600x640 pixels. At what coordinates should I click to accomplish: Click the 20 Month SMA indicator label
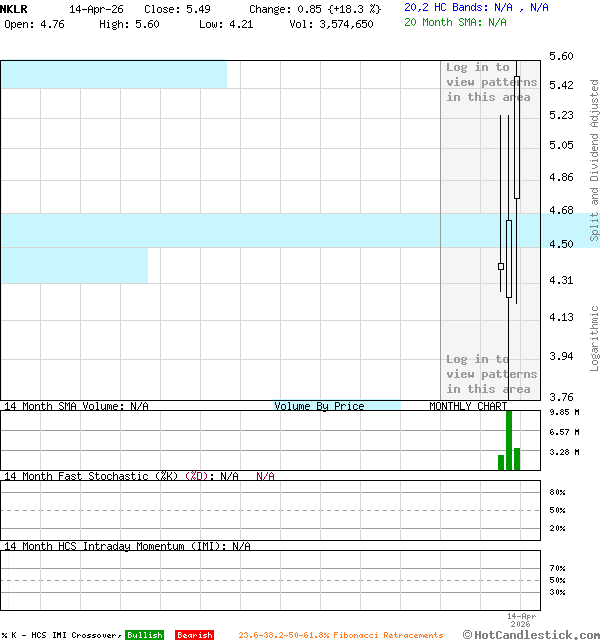click(x=456, y=22)
